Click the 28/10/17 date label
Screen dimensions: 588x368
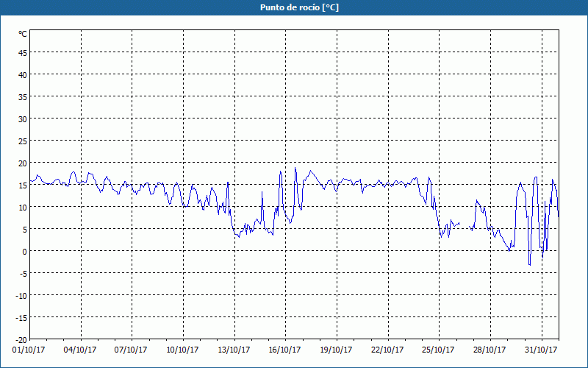(x=490, y=350)
